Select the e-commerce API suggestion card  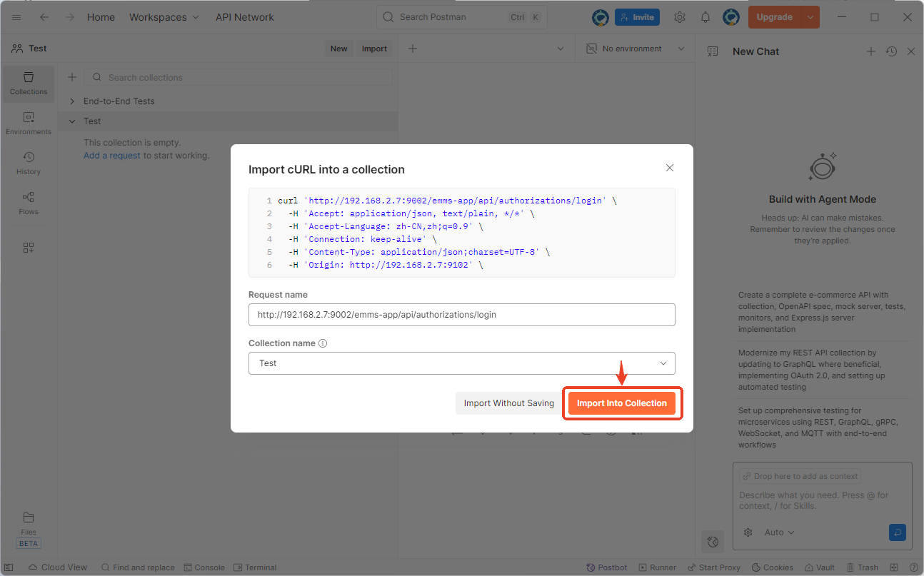[822, 312]
